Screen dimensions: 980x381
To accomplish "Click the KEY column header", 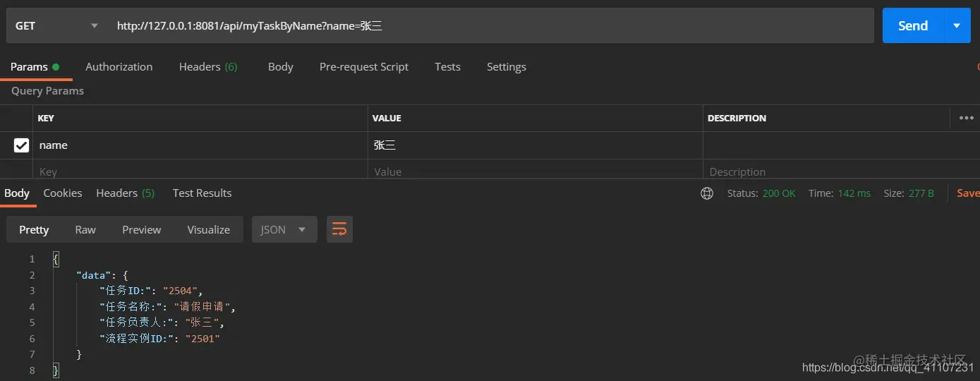I will [x=46, y=118].
